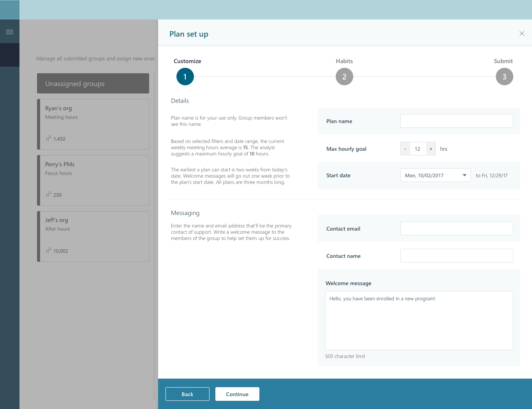This screenshot has height=409, width=532.
Task: Click the Continue button
Action: (237, 394)
